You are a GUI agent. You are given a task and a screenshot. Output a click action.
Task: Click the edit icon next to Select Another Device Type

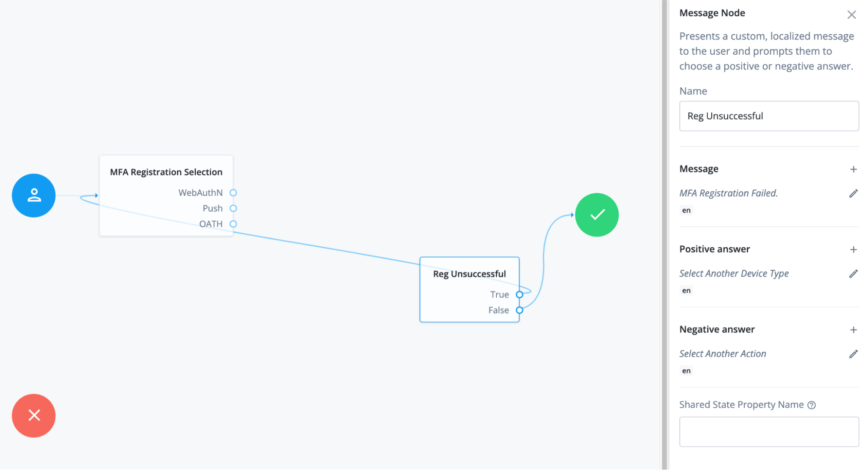point(854,273)
